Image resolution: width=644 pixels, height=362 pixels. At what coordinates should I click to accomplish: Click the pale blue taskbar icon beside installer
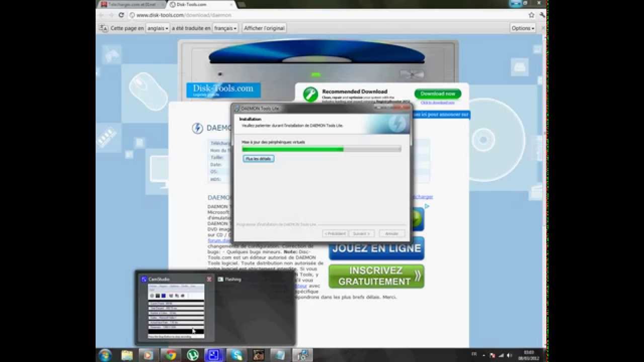(x=280, y=355)
